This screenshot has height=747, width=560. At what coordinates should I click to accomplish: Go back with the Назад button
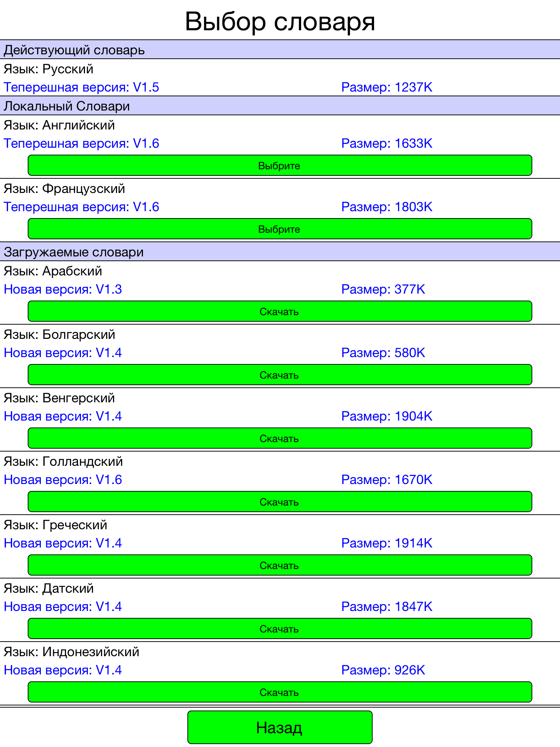(280, 727)
